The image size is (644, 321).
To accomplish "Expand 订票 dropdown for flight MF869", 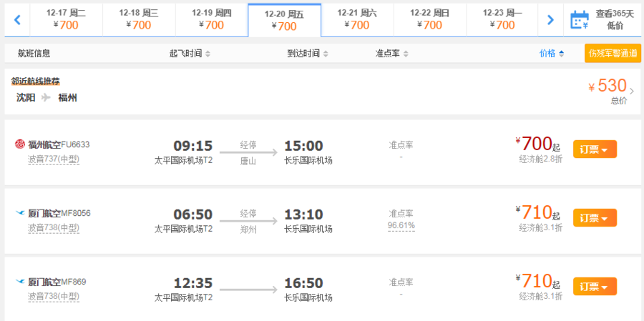I will click(595, 287).
